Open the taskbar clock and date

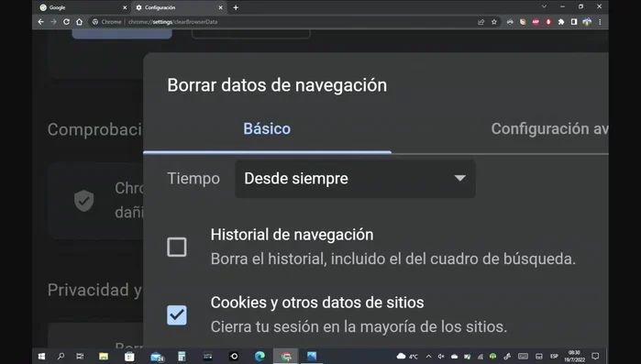tap(574, 357)
